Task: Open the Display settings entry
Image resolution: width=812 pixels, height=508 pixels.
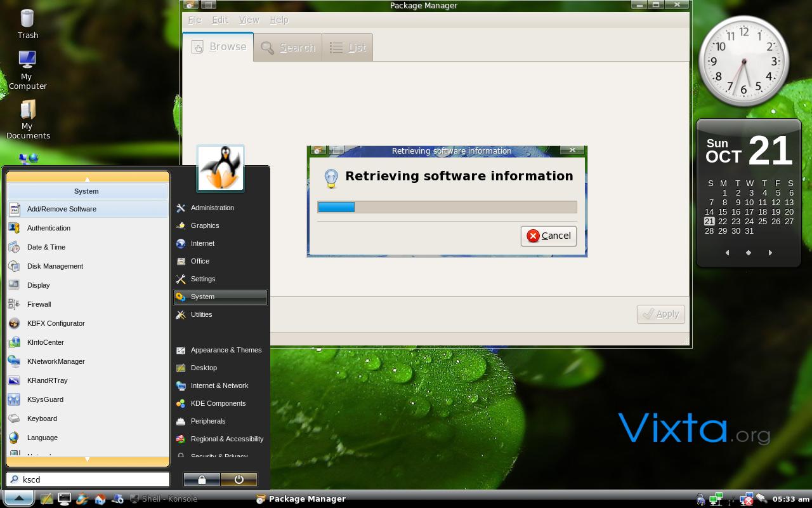Action: click(88, 285)
